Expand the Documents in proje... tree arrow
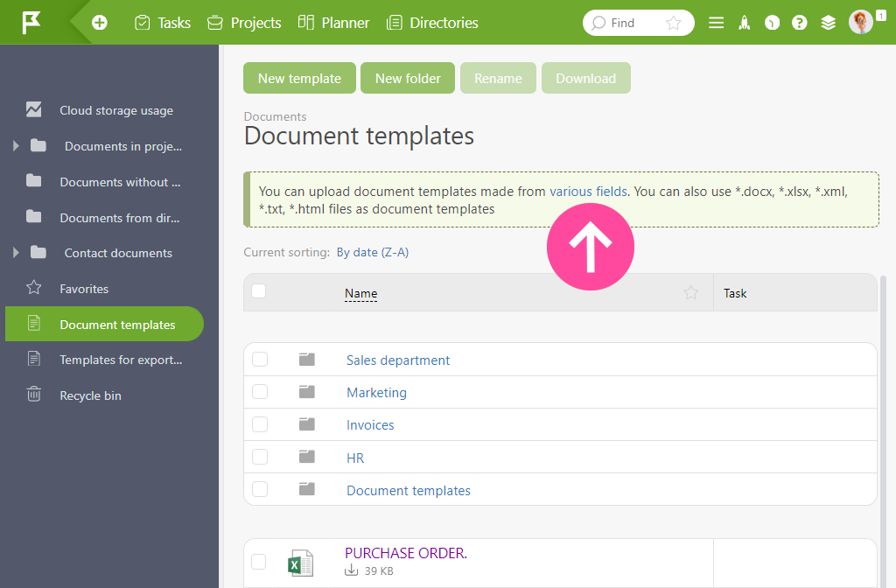Viewport: 896px width, 588px height. click(x=16, y=146)
